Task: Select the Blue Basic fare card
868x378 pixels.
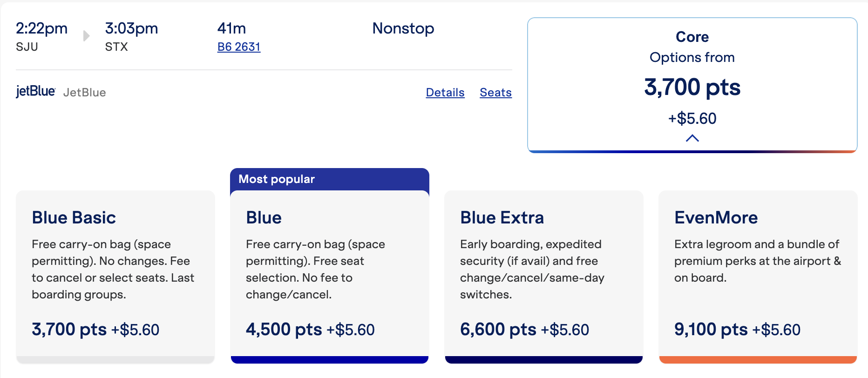Action: (115, 275)
